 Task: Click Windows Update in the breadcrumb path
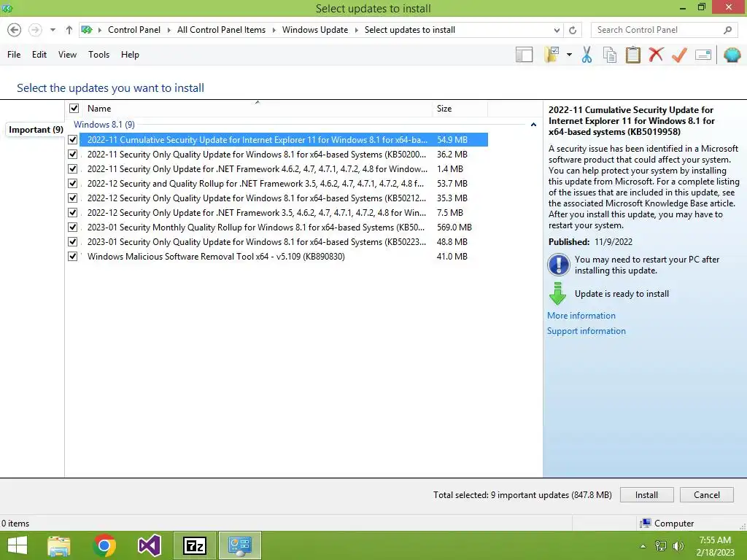pyautogui.click(x=315, y=30)
